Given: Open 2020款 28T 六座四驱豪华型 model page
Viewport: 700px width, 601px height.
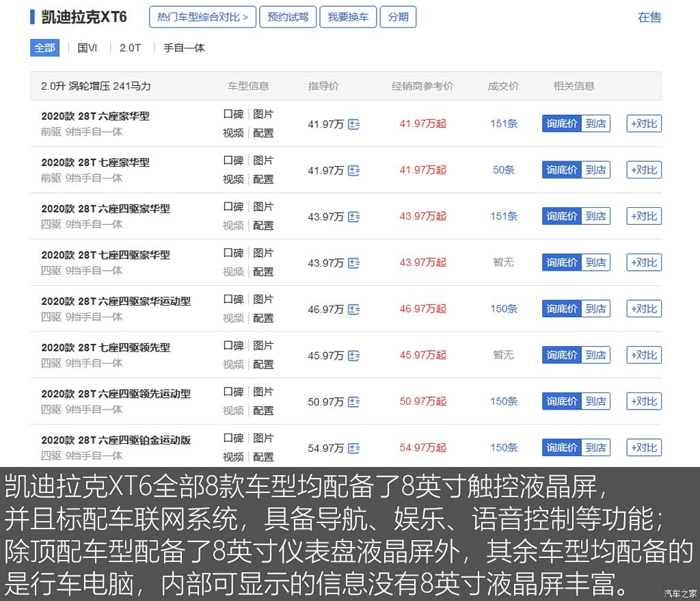Looking at the screenshot, I should [106, 209].
